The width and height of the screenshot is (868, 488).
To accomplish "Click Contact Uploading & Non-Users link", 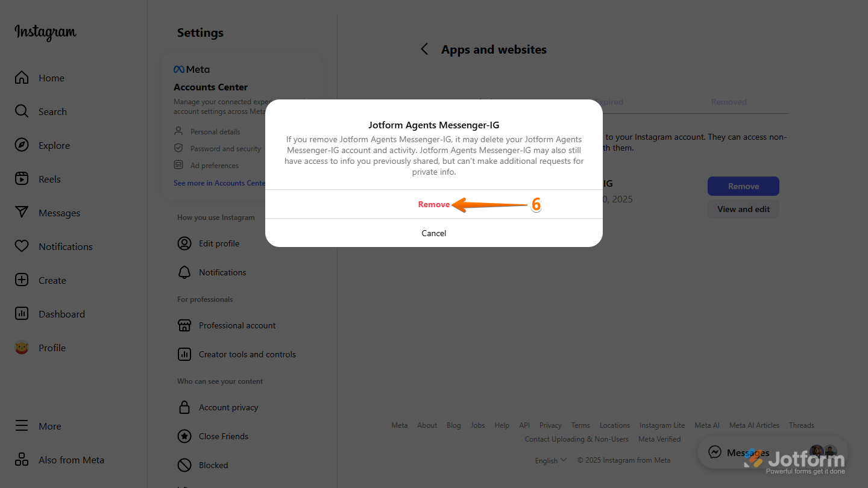I will (577, 439).
